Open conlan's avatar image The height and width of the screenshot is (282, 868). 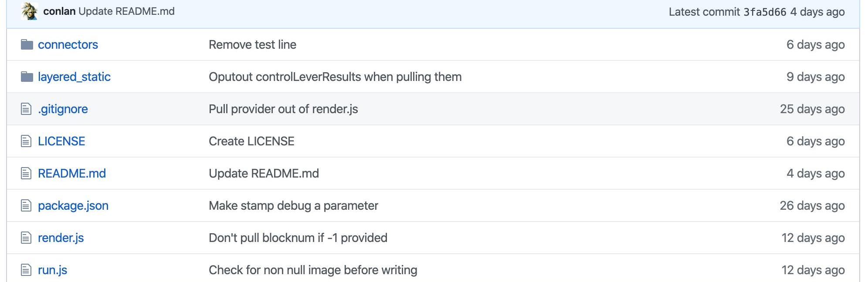pyautogui.click(x=30, y=11)
